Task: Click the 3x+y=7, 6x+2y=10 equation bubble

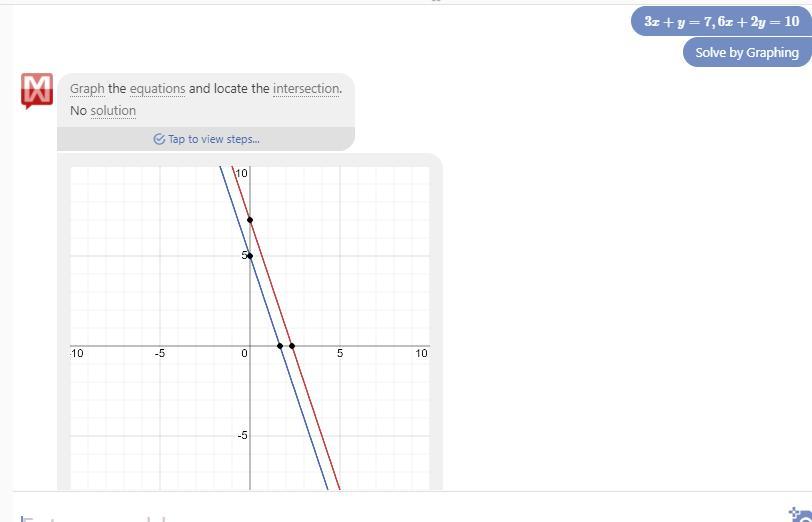Action: (x=721, y=21)
